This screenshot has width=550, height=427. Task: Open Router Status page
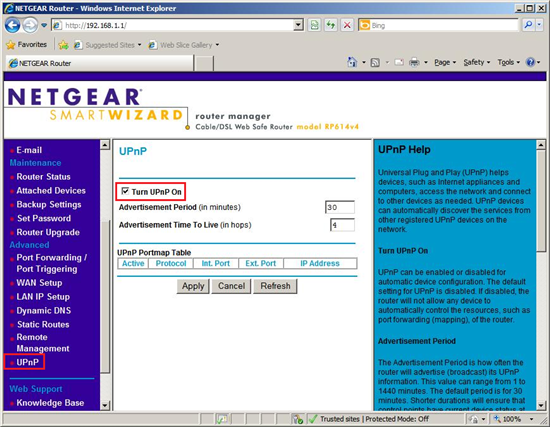click(43, 177)
